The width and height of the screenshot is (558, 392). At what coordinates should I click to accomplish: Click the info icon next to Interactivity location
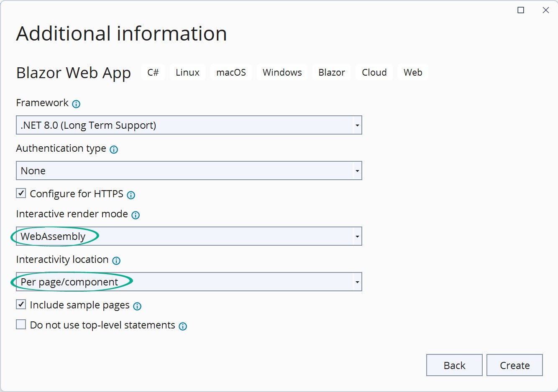[116, 261]
